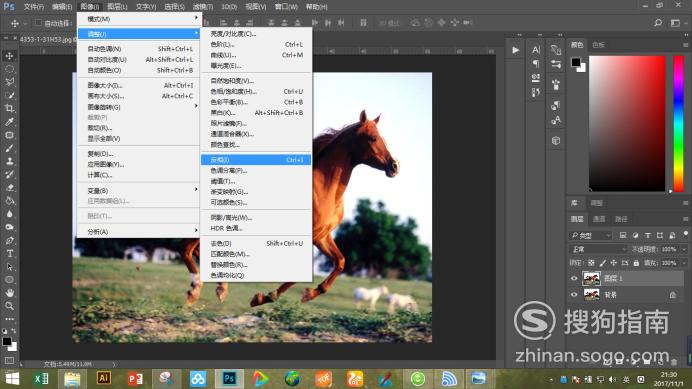Toggle type layer filter T icon
The image size is (692, 389).
coord(647,235)
